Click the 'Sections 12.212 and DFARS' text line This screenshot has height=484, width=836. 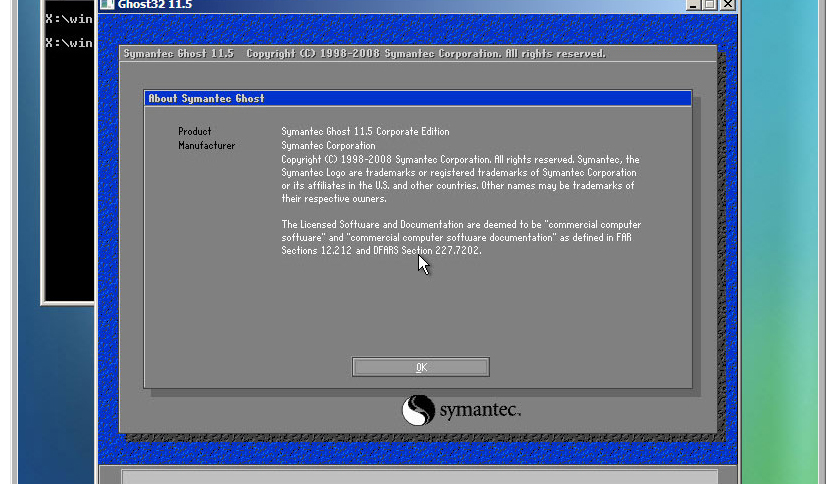tap(381, 250)
